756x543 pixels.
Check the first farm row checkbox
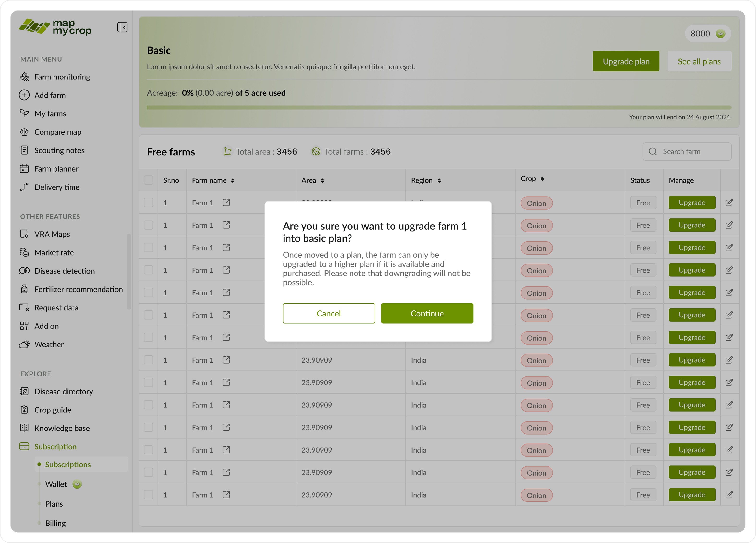coord(148,203)
